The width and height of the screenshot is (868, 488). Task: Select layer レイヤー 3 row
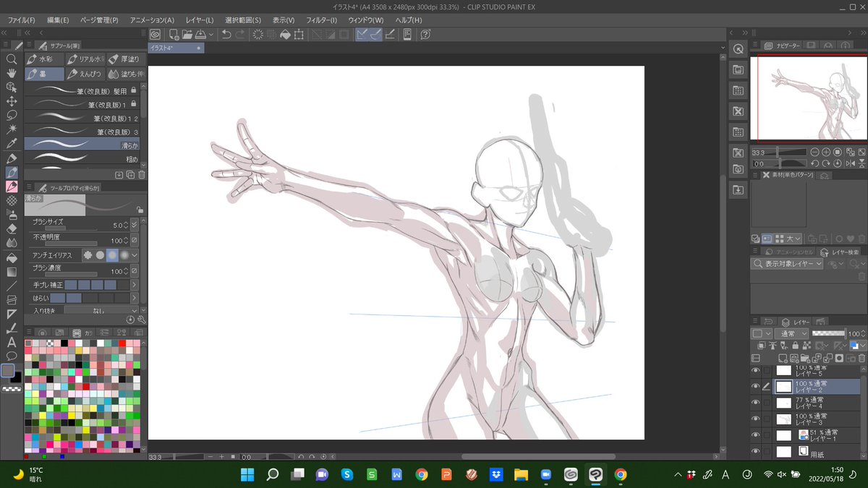coord(816,419)
